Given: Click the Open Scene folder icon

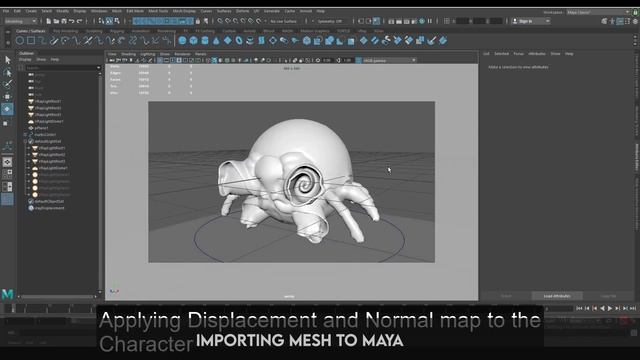Looking at the screenshot, I should click(x=56, y=21).
